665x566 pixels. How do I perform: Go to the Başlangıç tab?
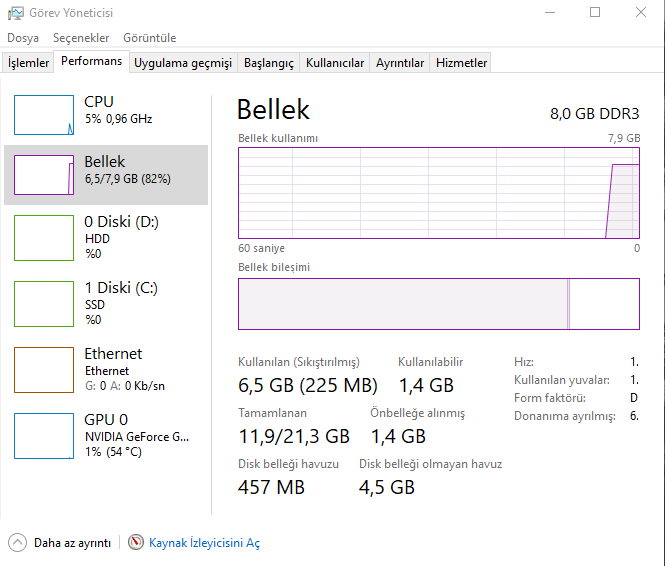pos(269,63)
